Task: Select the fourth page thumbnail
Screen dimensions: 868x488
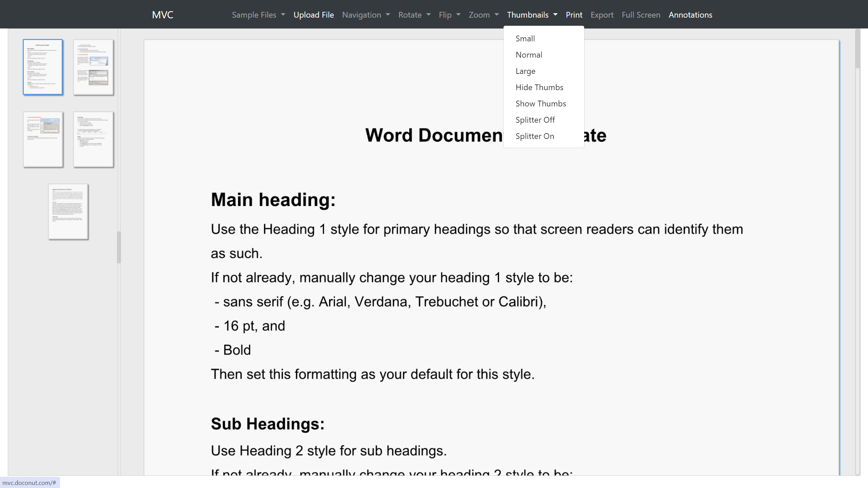Action: [93, 139]
